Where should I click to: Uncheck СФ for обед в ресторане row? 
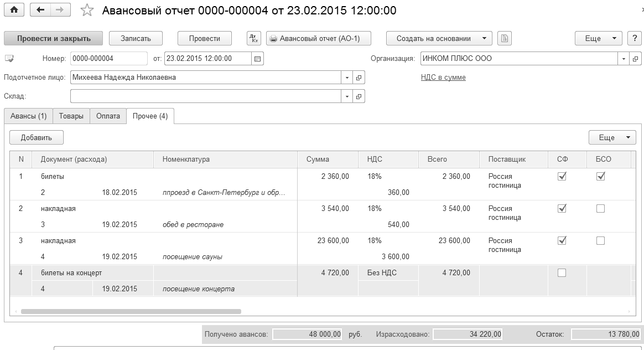click(x=562, y=209)
